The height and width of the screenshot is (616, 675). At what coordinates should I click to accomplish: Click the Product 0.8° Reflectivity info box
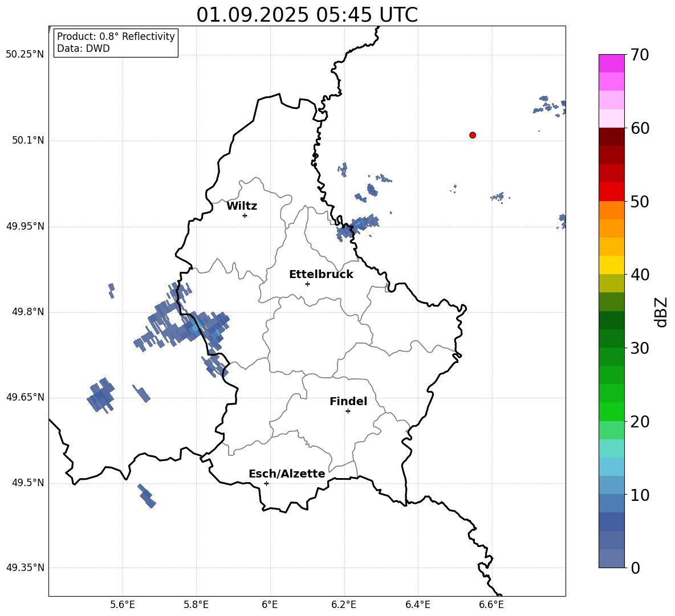coord(116,42)
